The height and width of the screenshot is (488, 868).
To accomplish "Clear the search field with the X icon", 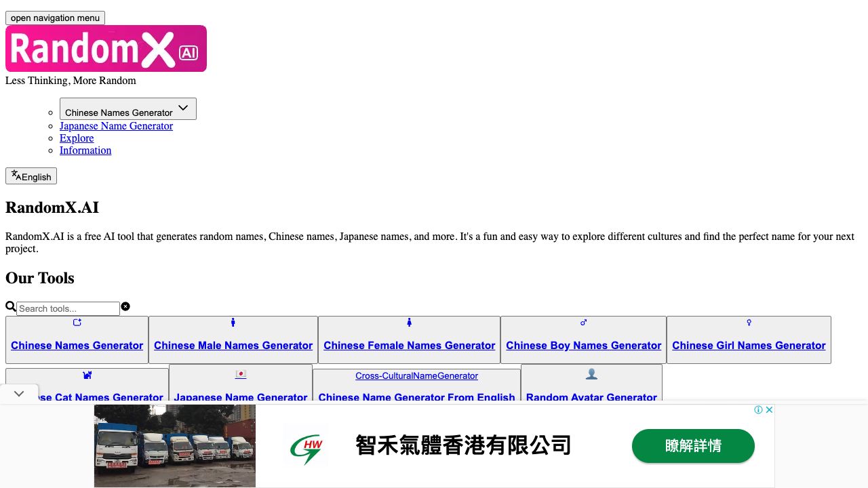I will pyautogui.click(x=125, y=306).
